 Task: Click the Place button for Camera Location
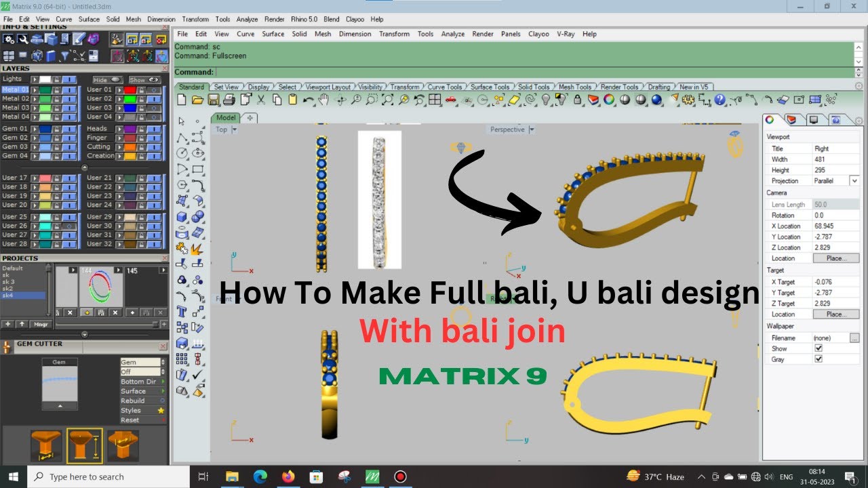[835, 258]
